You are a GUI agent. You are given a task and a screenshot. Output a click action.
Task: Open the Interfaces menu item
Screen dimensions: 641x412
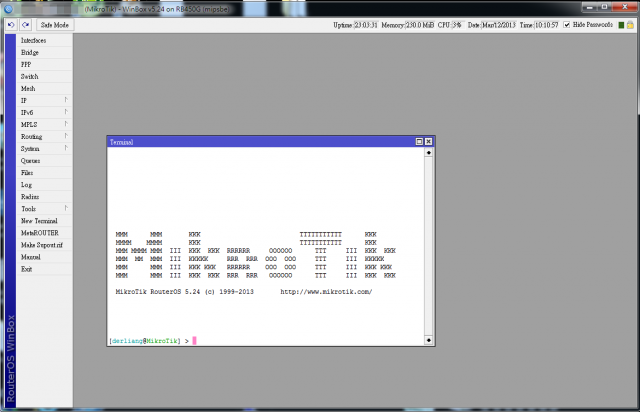point(44,40)
